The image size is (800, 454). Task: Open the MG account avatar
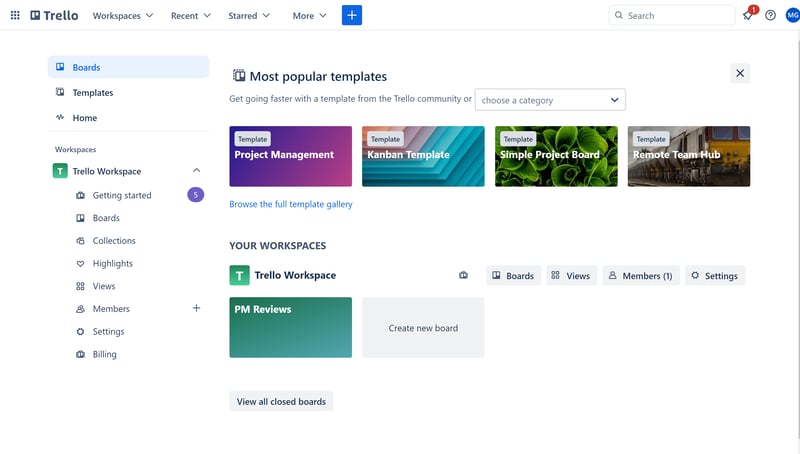point(792,15)
